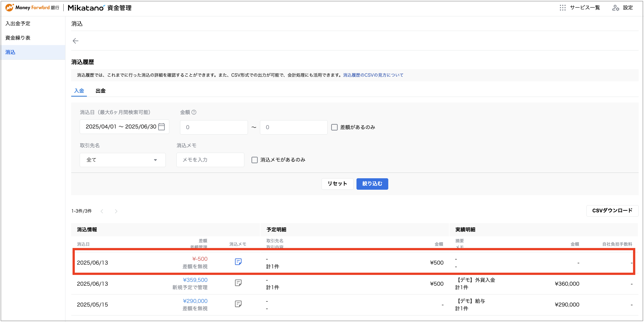Click the 設定 label in header
Image resolution: width=644 pixels, height=322 pixels.
[628, 7]
